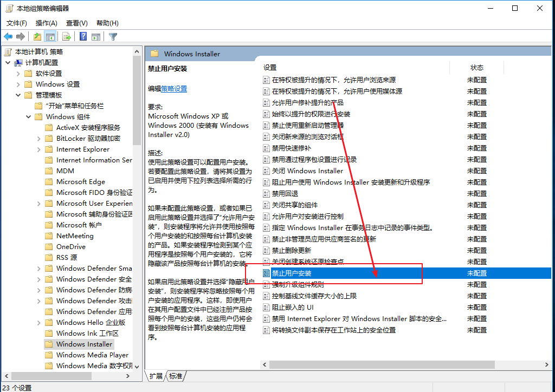Click the 策略设置 edit link
This screenshot has height=392, width=555.
(x=174, y=89)
